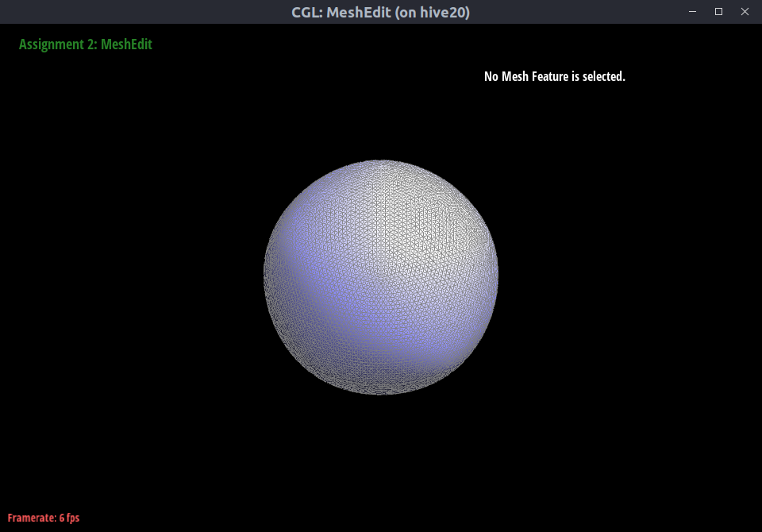Click the red 'Framerate: 6 fps' readout
This screenshot has width=762, height=532.
(44, 518)
